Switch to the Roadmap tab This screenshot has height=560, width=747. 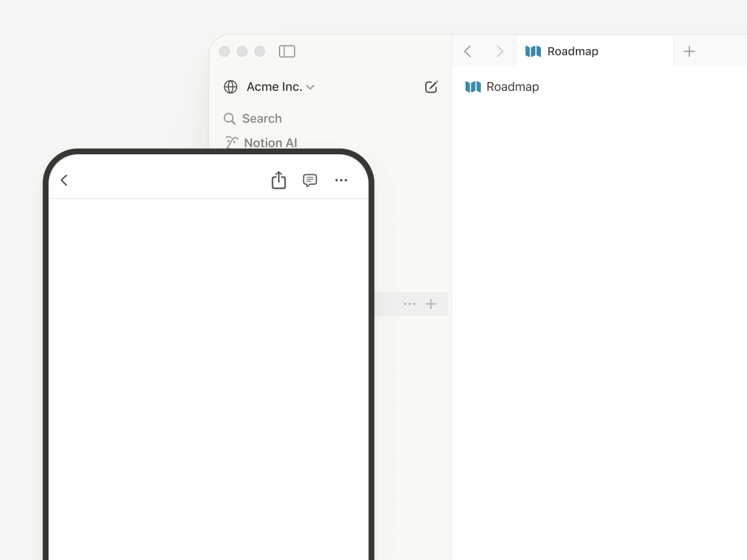pos(571,51)
